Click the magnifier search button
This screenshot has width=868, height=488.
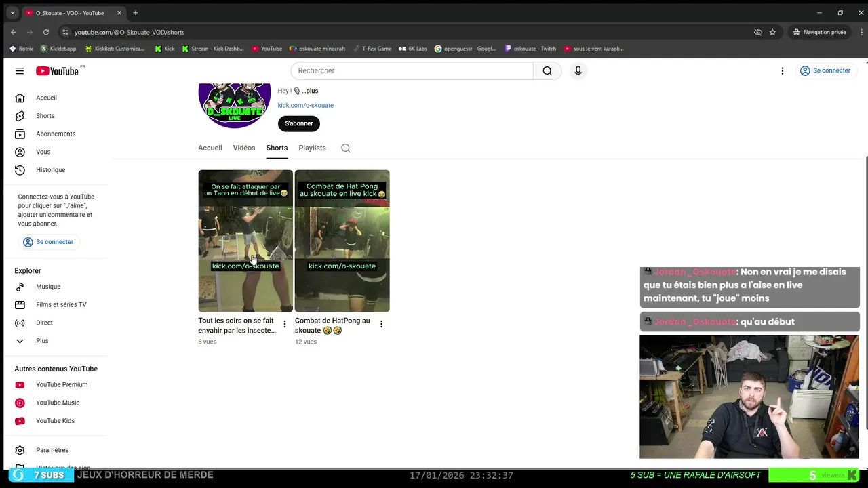tap(547, 70)
